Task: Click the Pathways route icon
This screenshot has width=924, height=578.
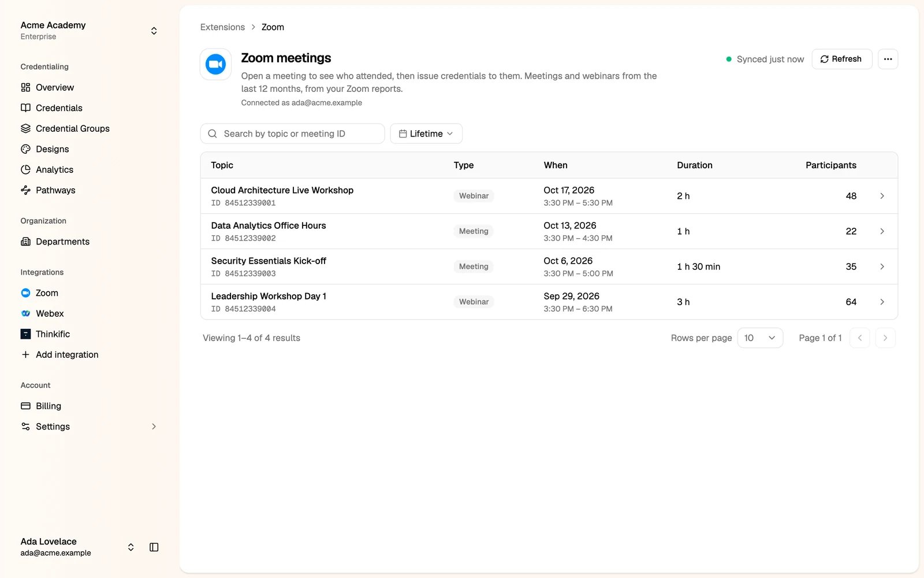Action: pyautogui.click(x=25, y=190)
